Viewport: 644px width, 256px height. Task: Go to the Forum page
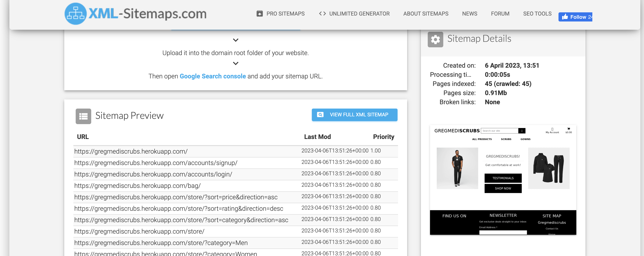coord(500,14)
